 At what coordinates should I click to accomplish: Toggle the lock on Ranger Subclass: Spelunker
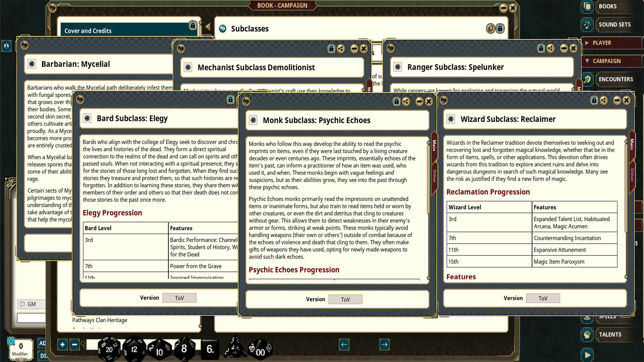pos(541,48)
